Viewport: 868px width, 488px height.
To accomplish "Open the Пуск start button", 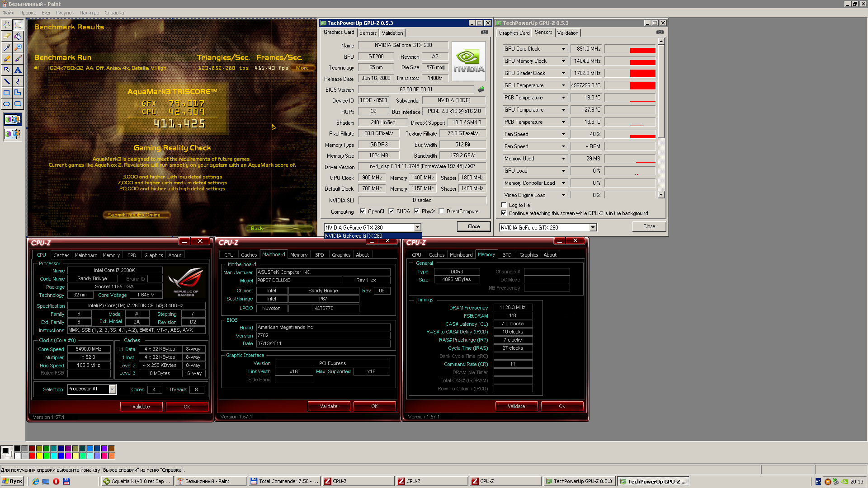I will pyautogui.click(x=12, y=481).
